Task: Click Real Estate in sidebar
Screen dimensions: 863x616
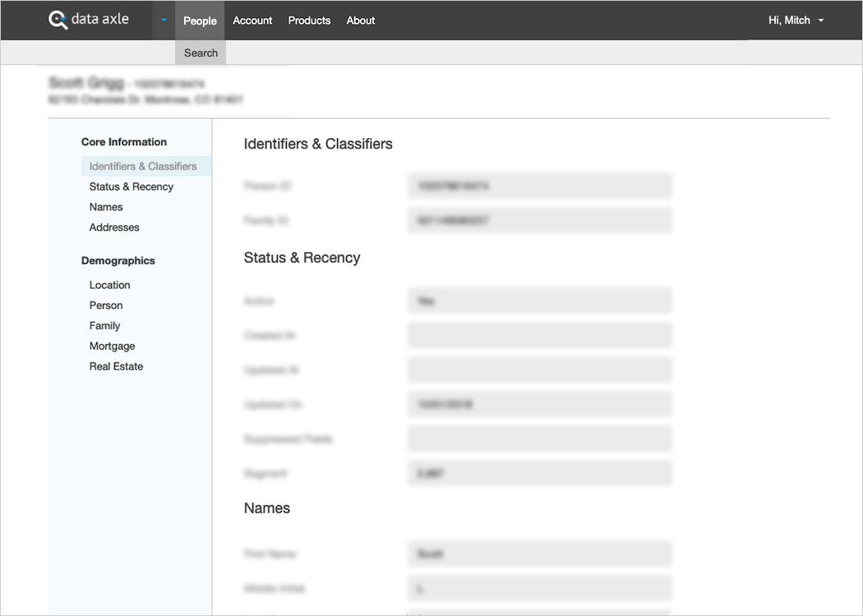Action: click(116, 366)
